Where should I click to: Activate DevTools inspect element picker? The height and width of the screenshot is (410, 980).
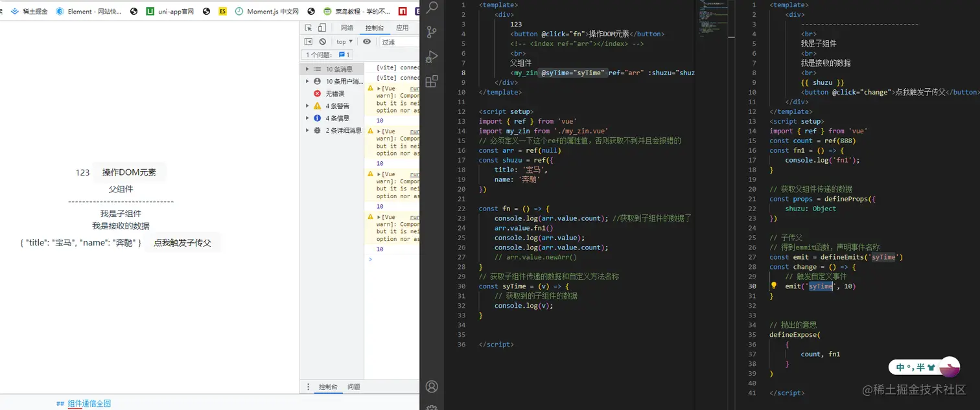pos(309,28)
